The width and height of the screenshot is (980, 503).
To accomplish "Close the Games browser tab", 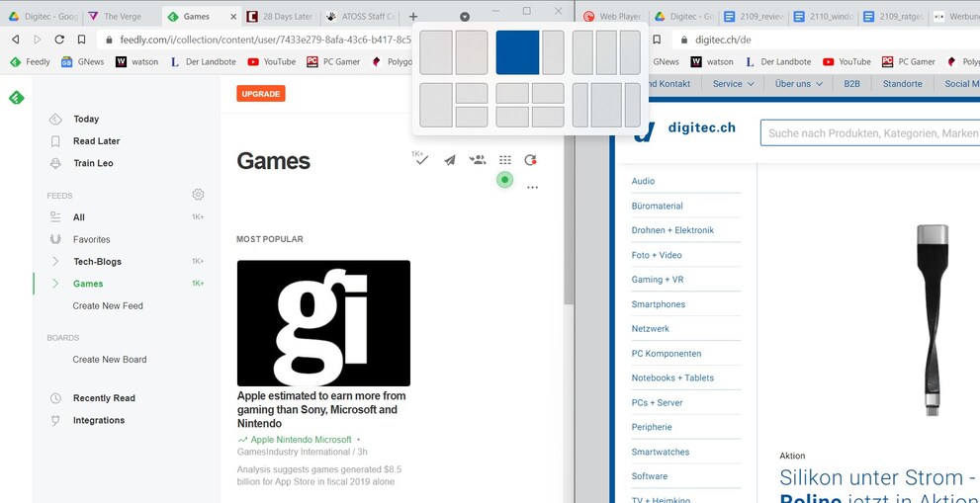I will 233,17.
